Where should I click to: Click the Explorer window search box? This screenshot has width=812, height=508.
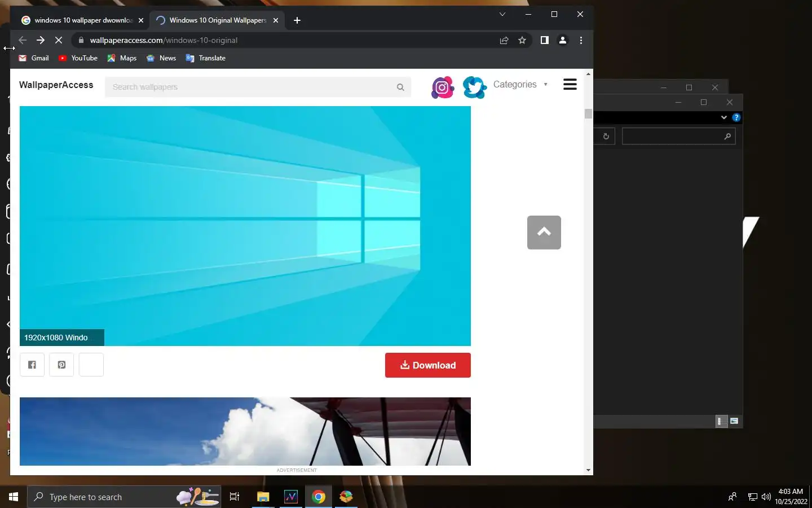click(x=678, y=136)
